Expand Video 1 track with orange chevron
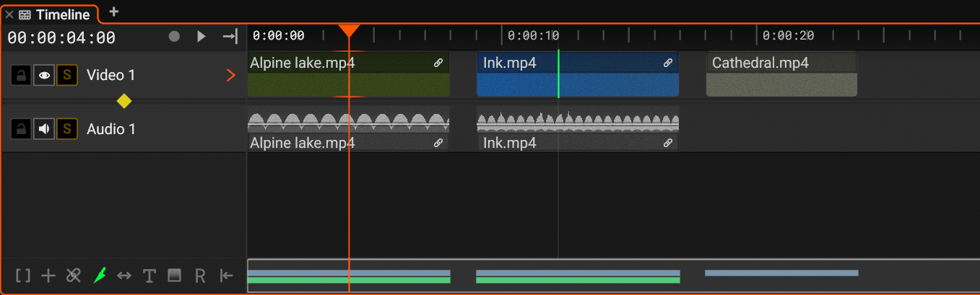 pos(231,75)
